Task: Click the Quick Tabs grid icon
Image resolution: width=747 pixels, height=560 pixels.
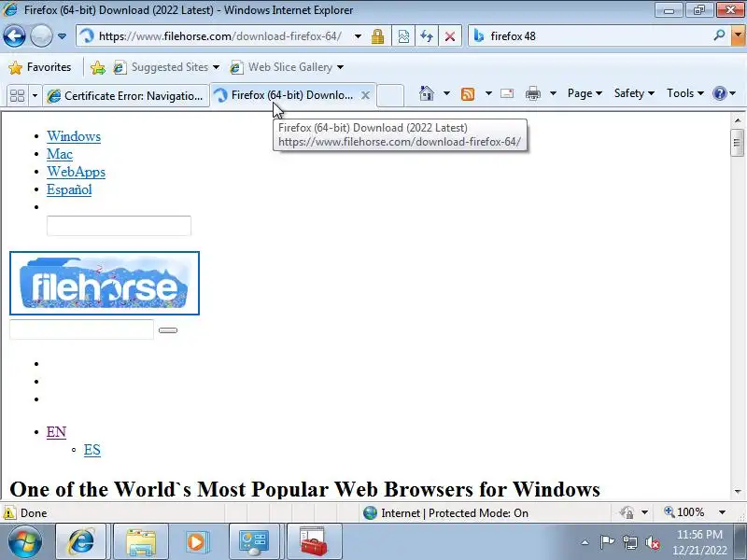Action: click(17, 96)
